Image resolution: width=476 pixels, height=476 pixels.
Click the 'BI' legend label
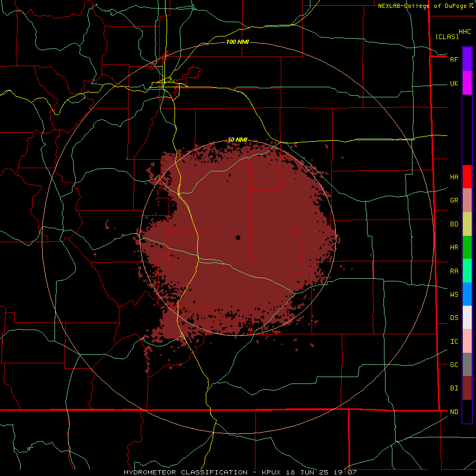tap(454, 388)
